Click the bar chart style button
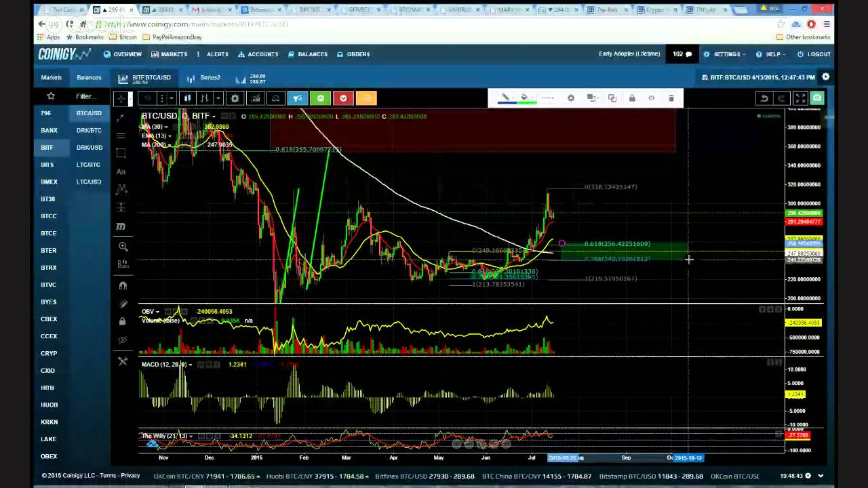Image resolution: width=868 pixels, height=488 pixels. (205, 98)
